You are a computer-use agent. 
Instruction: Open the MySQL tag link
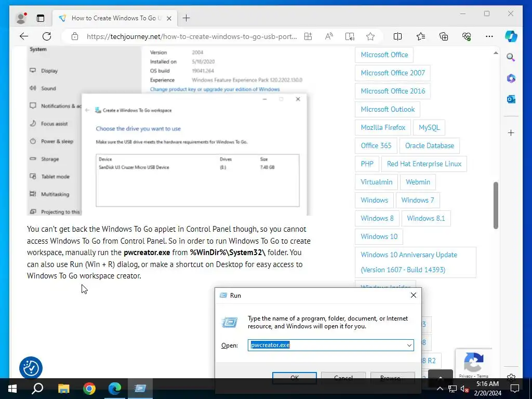(x=429, y=128)
